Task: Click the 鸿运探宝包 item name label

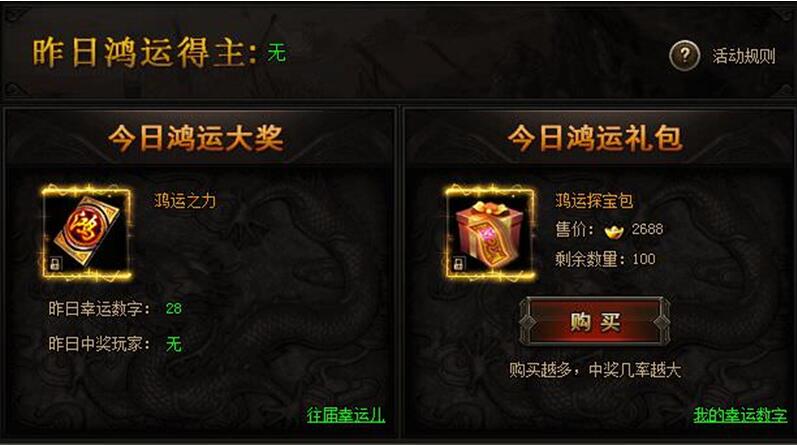Action: 594,201
